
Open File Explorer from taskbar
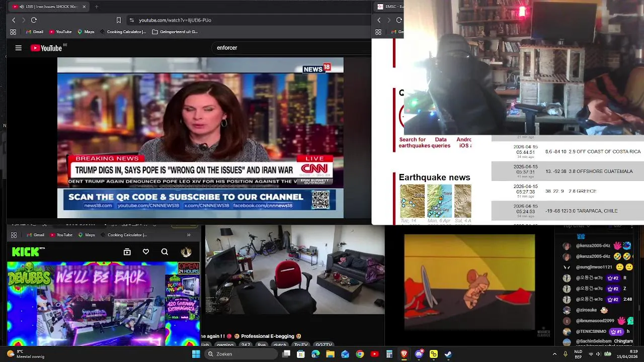(330, 354)
